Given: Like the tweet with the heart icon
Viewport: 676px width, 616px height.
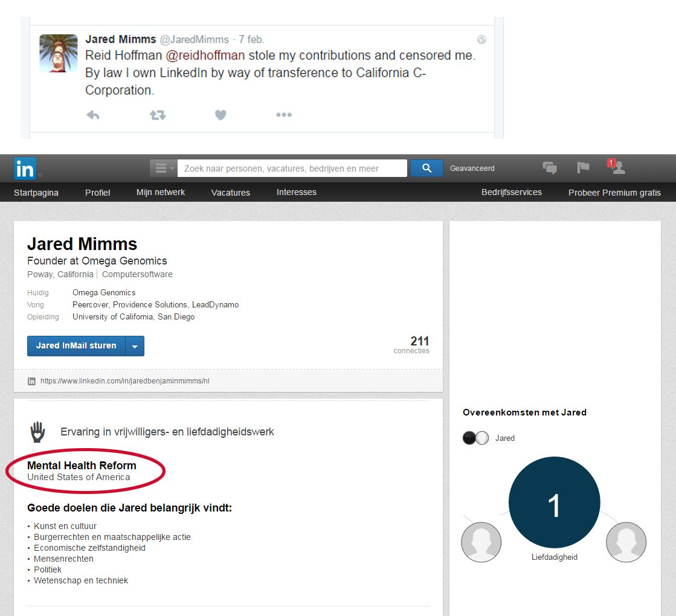Looking at the screenshot, I should pyautogui.click(x=221, y=115).
